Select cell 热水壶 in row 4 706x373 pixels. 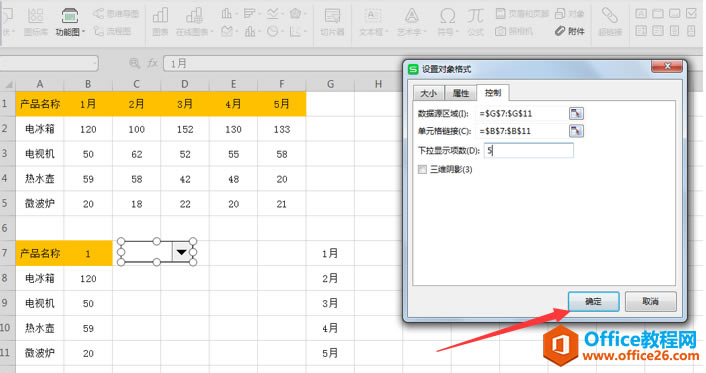pyautogui.click(x=40, y=179)
